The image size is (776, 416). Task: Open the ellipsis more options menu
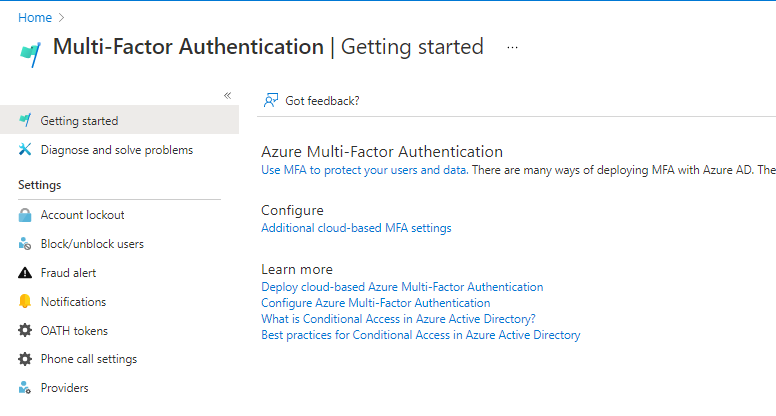[512, 47]
